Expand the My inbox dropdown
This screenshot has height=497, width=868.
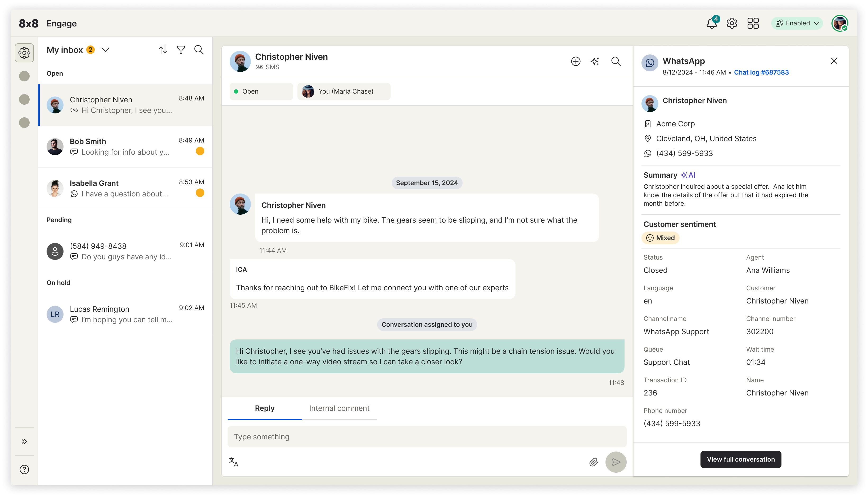click(x=105, y=50)
